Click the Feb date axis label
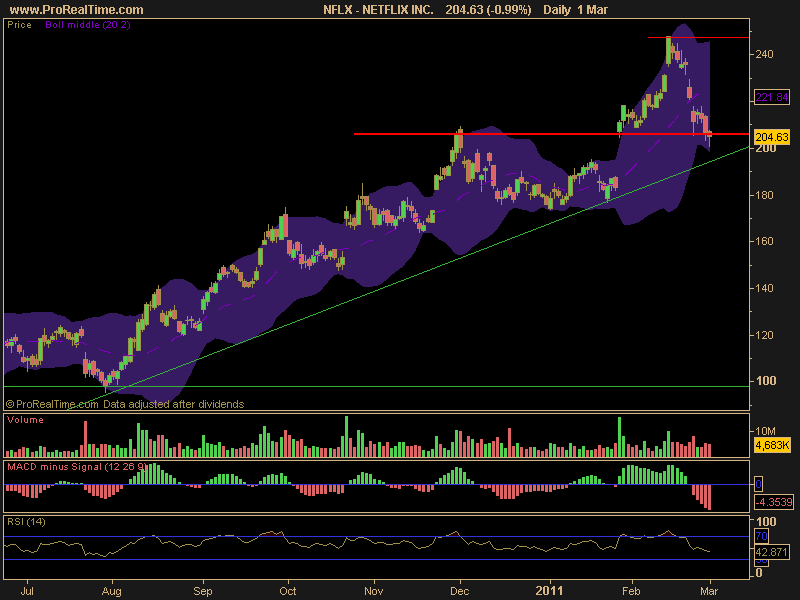Image resolution: width=800 pixels, height=600 pixels. [631, 591]
